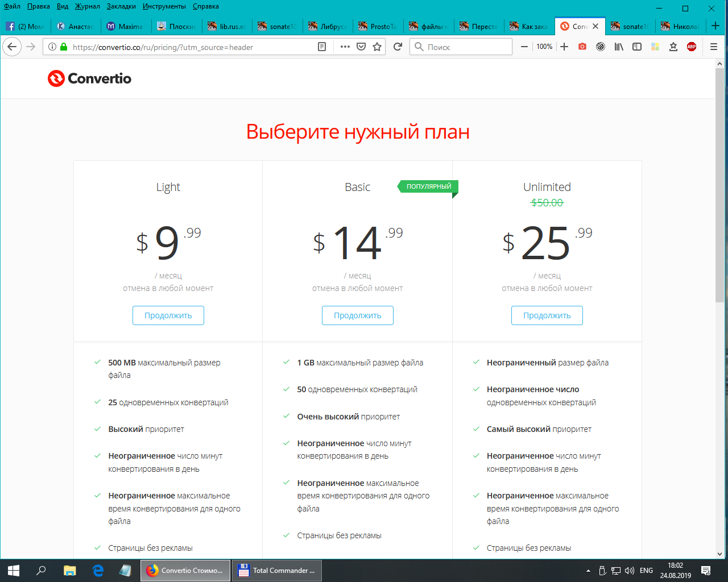Click Продолжить under the Light plan
Screen dimensions: 728x582
[168, 315]
